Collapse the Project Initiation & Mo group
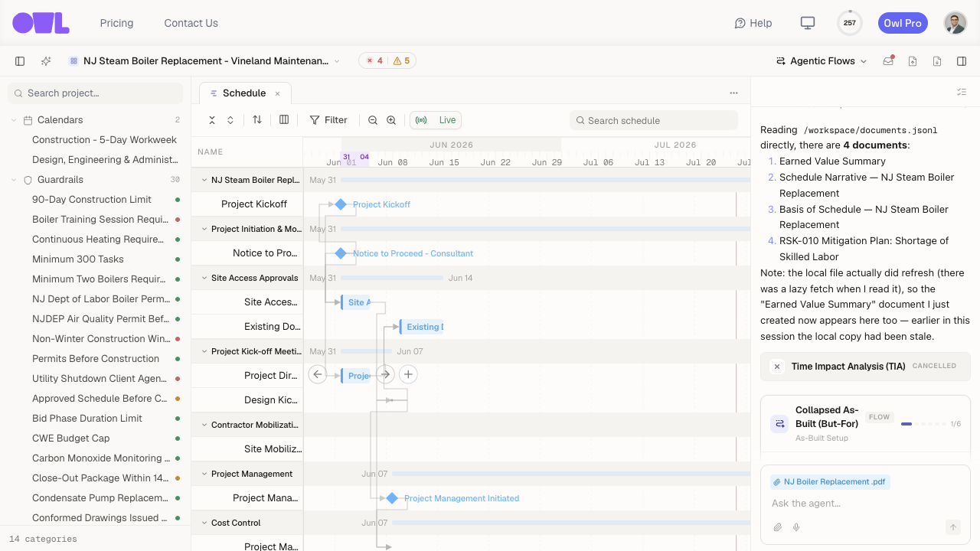The height and width of the screenshot is (551, 980). 204,229
